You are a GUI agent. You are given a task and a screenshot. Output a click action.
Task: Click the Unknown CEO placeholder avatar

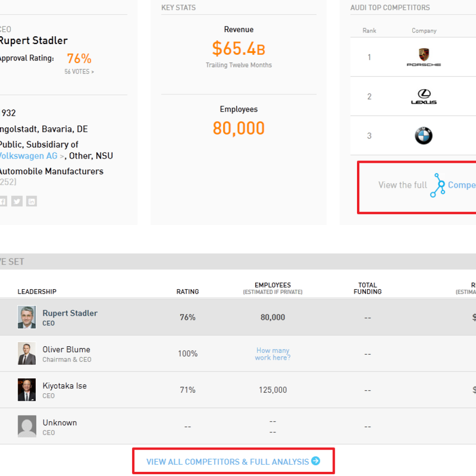pos(26,426)
